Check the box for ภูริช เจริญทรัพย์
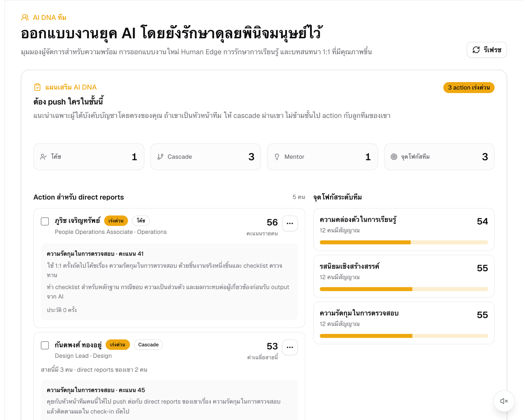The height and width of the screenshot is (420, 523). (x=45, y=221)
